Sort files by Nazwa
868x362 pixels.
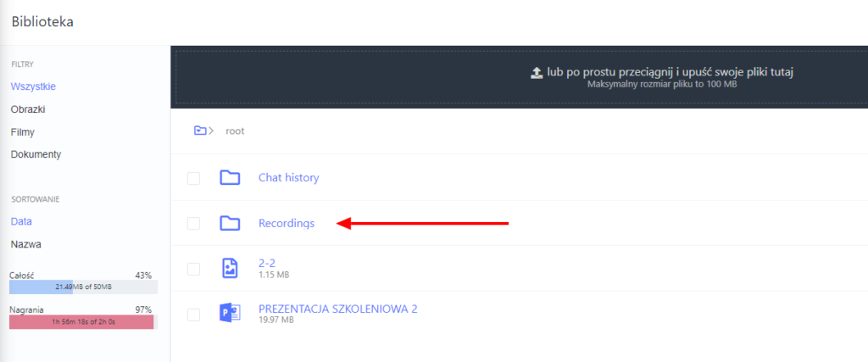[26, 244]
